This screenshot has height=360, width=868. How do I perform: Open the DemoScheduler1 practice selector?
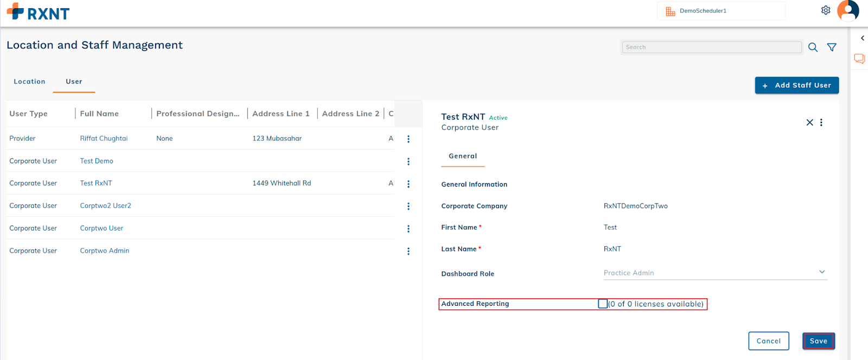pyautogui.click(x=720, y=11)
